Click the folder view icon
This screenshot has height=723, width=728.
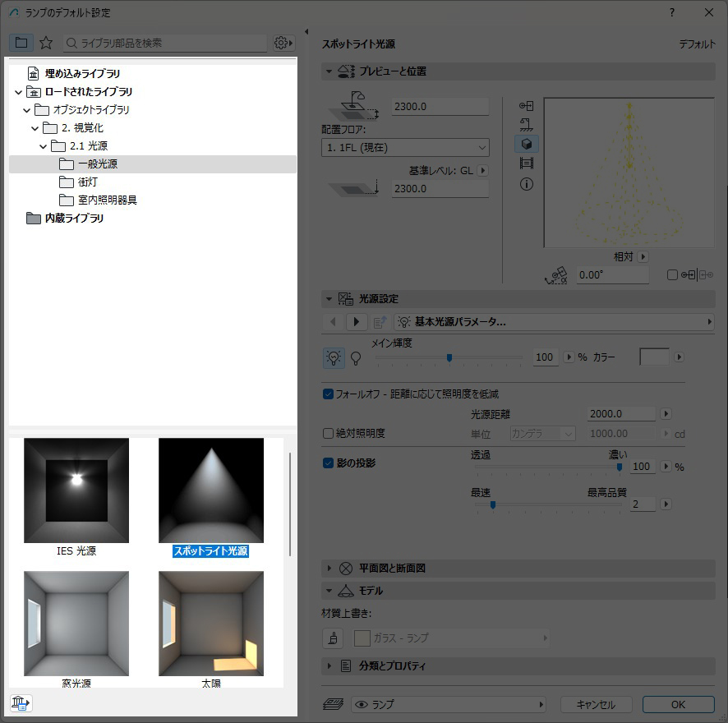[x=21, y=43]
